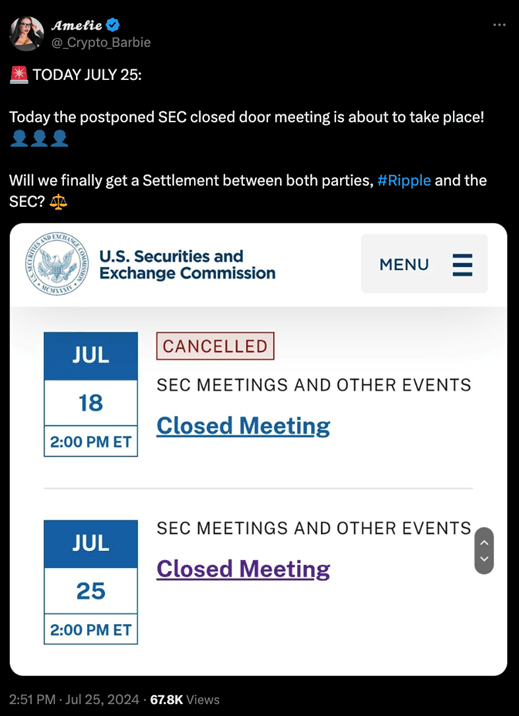Screen dimensions: 519x716
Task: Click the 2:51 PM Jul 25, 2024 timestamp
Action: coord(74,699)
